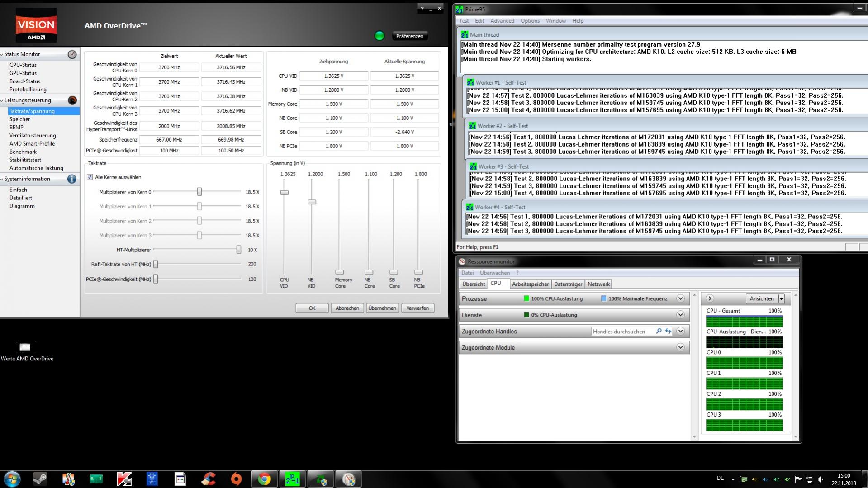Click the CPU VID voltage slider handle
868x488 pixels.
[x=285, y=193]
